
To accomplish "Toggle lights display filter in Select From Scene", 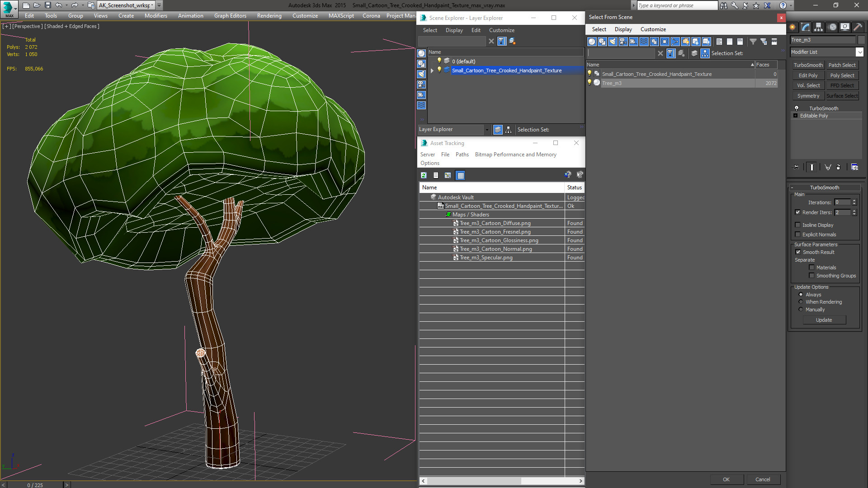I will click(613, 42).
